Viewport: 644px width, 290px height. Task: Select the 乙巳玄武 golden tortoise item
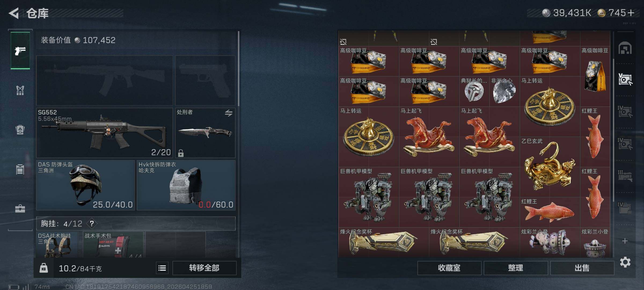pyautogui.click(x=550, y=167)
